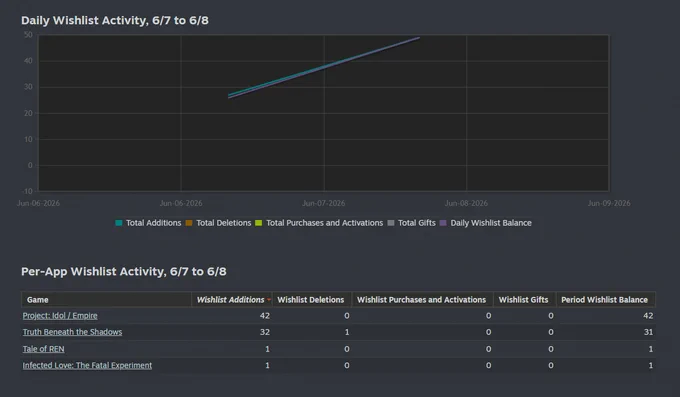680x397 pixels.
Task: Click the green Total Purchases legend swatch
Action: tap(258, 223)
